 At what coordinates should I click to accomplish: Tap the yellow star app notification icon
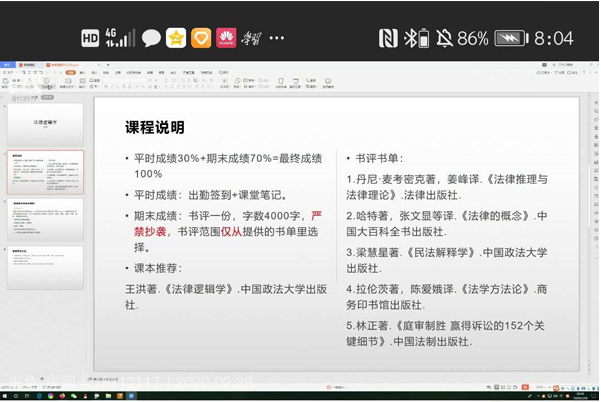pos(176,38)
